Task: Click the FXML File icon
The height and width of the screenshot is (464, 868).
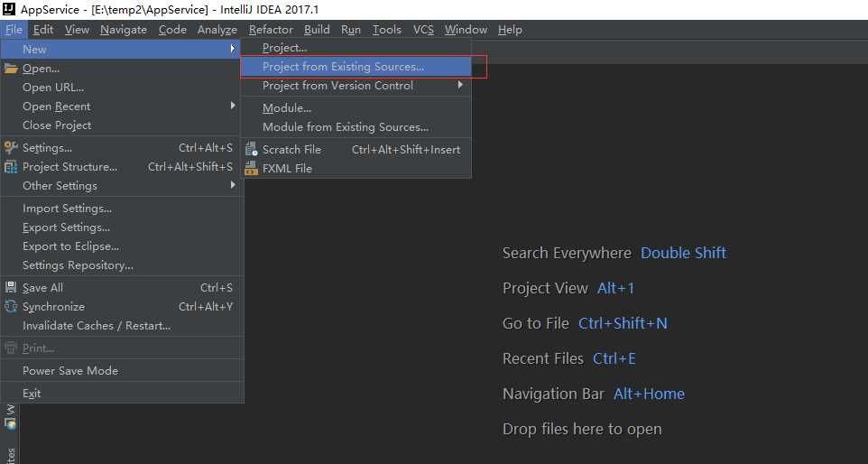Action: pos(252,168)
